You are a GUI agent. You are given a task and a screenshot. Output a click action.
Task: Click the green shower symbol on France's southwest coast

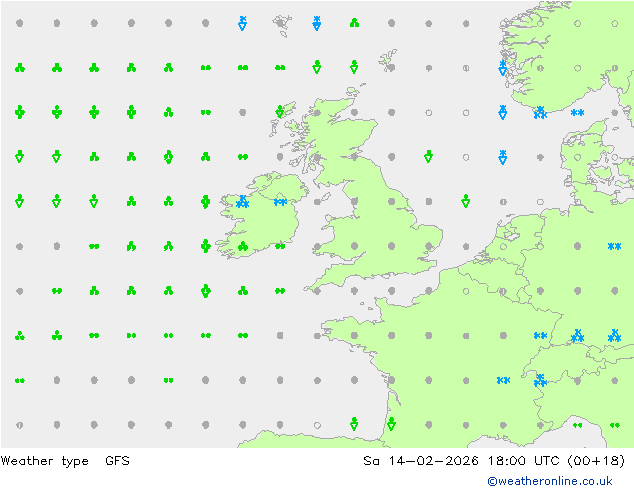click(391, 424)
